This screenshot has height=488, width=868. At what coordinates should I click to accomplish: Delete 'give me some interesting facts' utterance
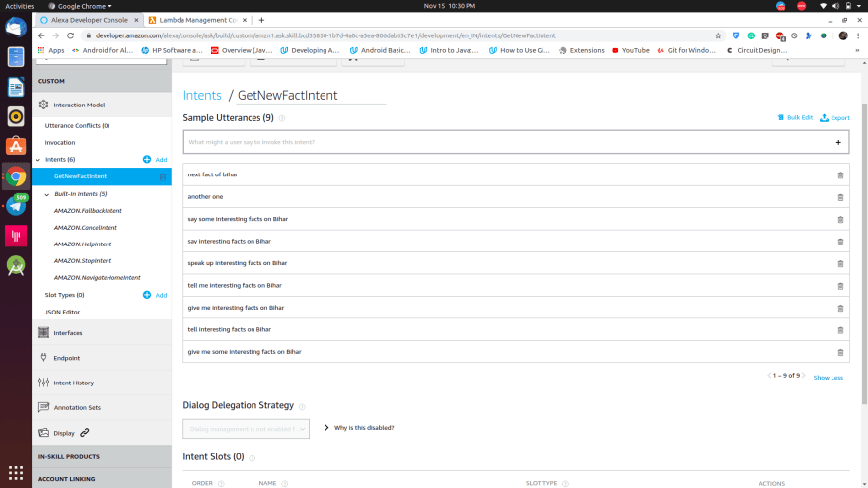click(x=840, y=353)
